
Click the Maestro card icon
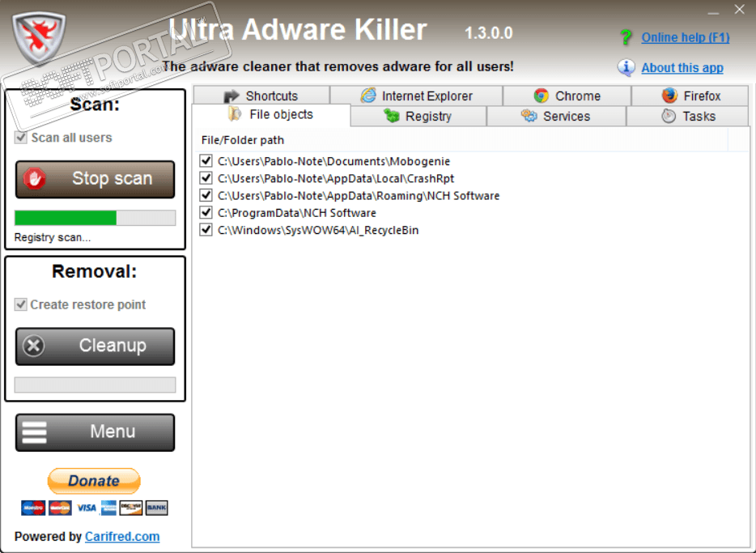click(x=33, y=508)
